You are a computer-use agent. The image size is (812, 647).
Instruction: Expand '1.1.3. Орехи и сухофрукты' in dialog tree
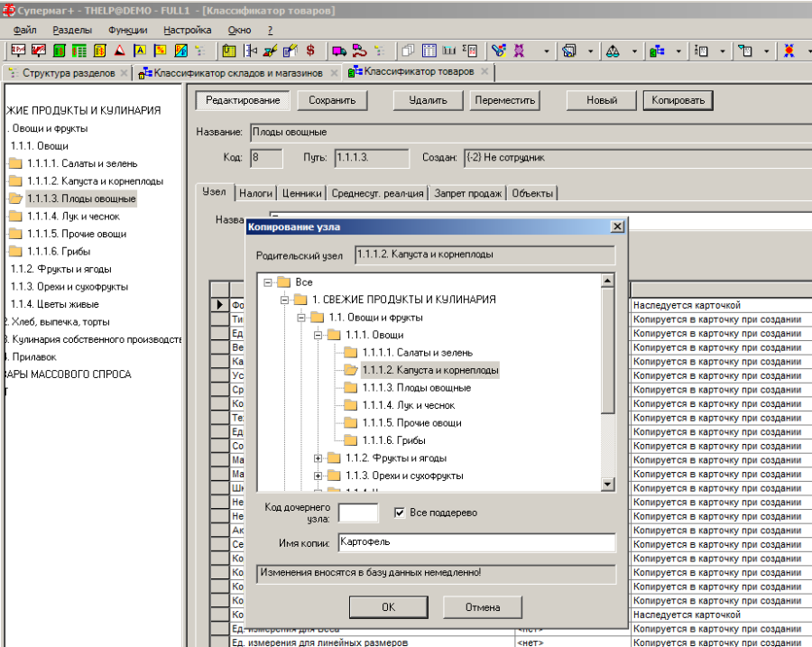click(318, 476)
